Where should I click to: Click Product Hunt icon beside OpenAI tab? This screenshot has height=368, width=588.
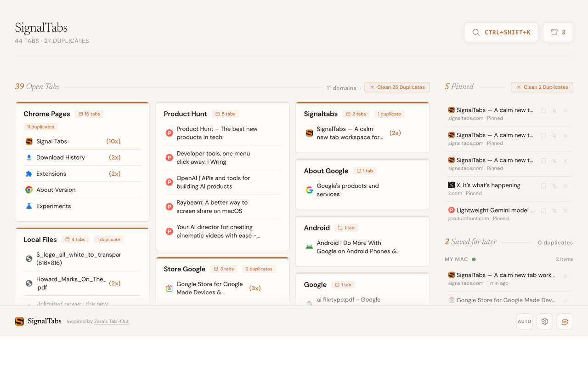pos(169,182)
